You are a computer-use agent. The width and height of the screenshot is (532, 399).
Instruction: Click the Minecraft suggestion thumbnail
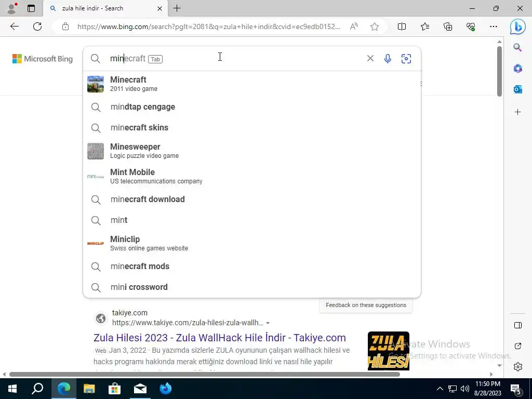(x=96, y=84)
